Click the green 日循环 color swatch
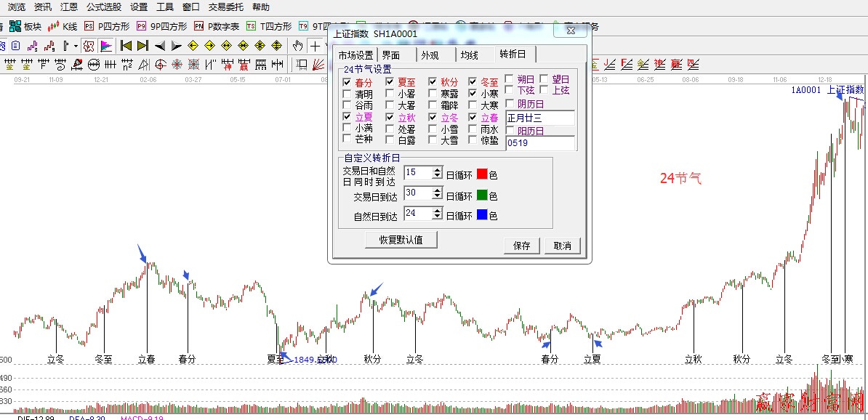This screenshot has width=868, height=420. 481,193
